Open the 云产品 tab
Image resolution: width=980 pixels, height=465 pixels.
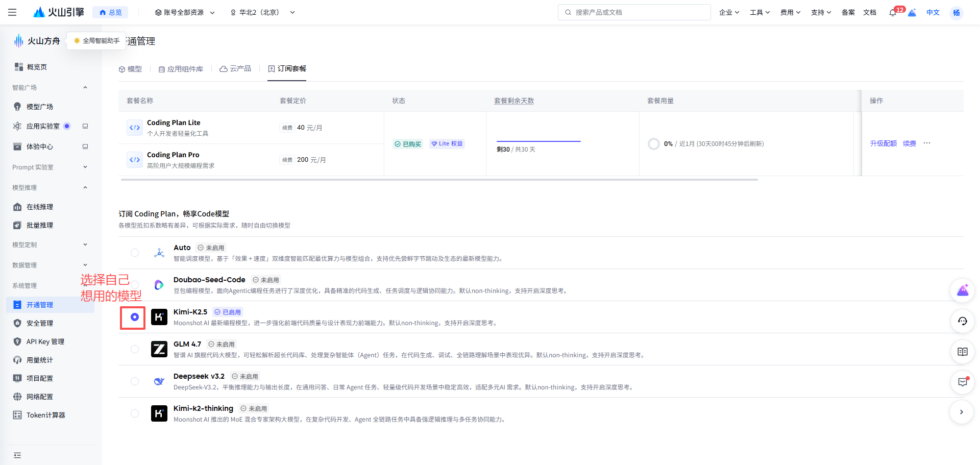(235, 69)
